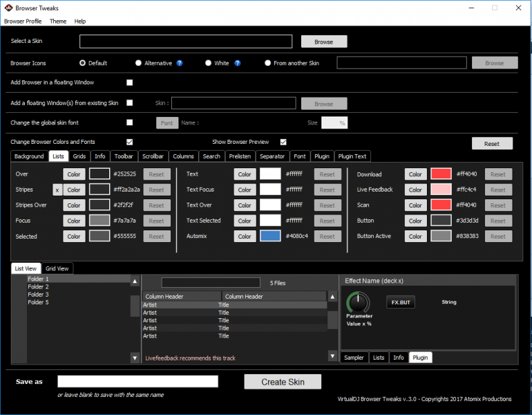Enable Add Browser in a floating Window

coord(130,82)
